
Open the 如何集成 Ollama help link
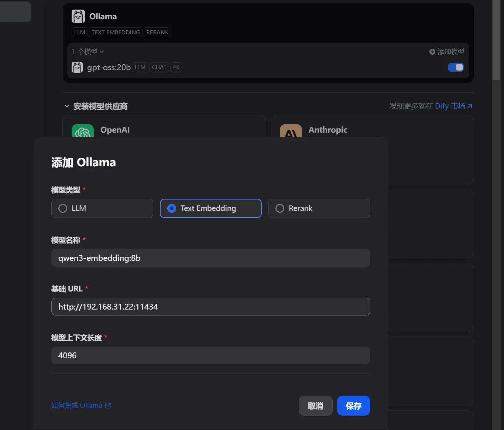(x=77, y=406)
